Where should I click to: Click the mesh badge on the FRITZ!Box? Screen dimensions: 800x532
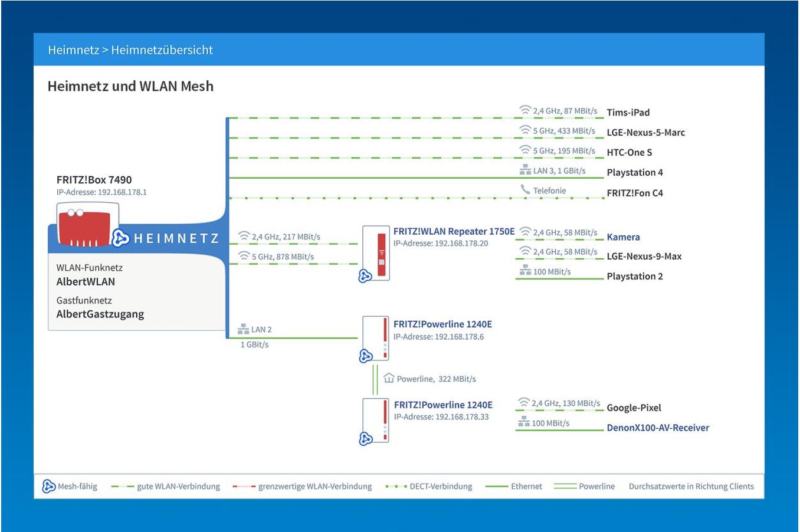pyautogui.click(x=121, y=238)
